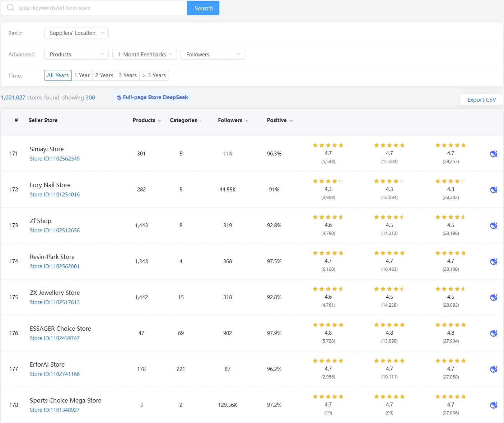Click the magnifier icon in search box
Screen dimensions: 504x423
(x=11, y=8)
